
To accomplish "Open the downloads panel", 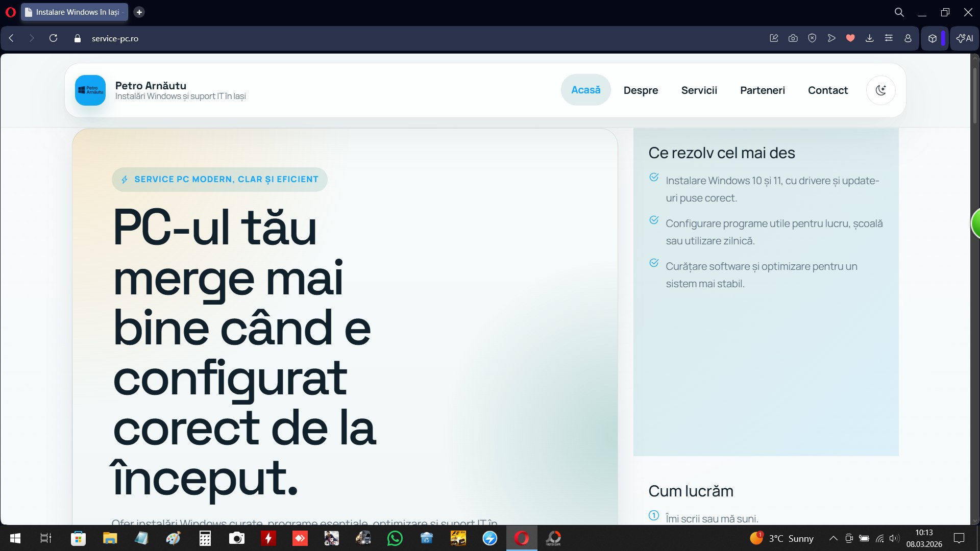I will tap(869, 38).
